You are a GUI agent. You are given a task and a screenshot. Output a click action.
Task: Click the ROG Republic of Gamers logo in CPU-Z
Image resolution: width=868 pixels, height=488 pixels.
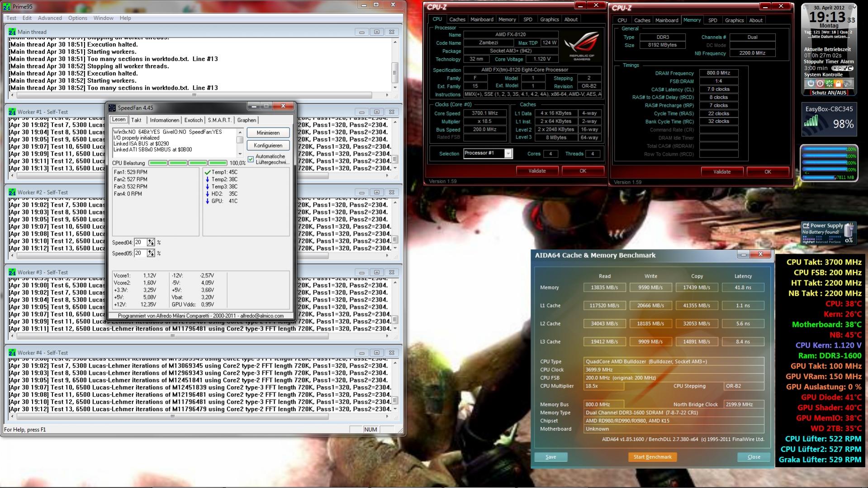pos(582,46)
